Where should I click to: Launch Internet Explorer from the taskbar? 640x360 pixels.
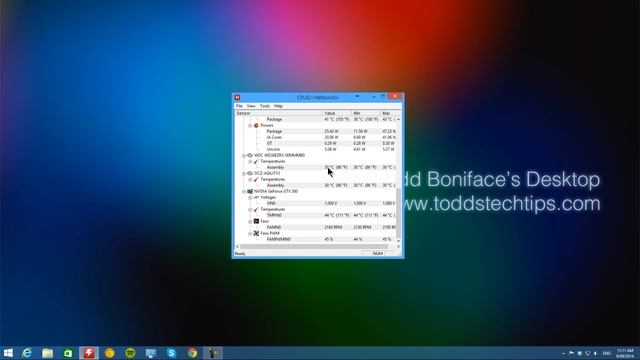coord(27,353)
